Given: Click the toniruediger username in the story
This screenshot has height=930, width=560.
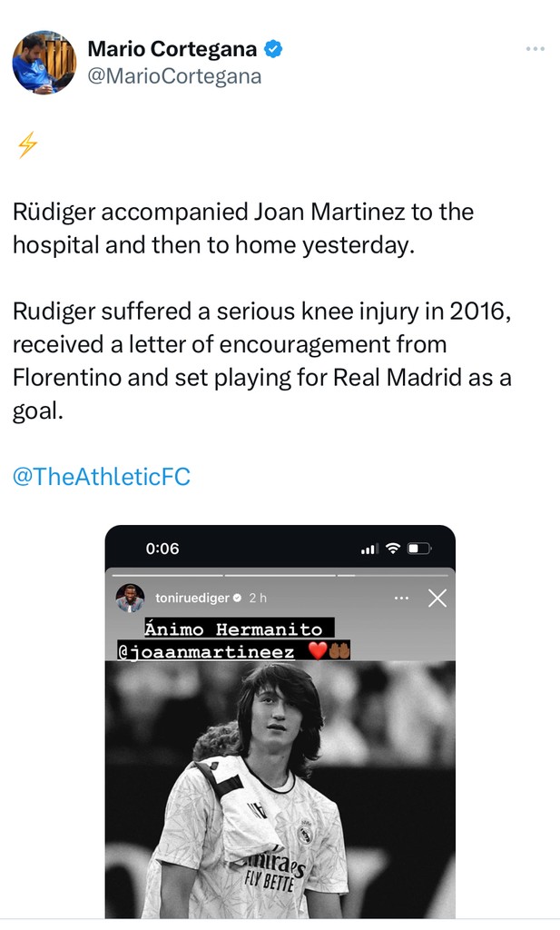Looking at the screenshot, I should pyautogui.click(x=192, y=599).
